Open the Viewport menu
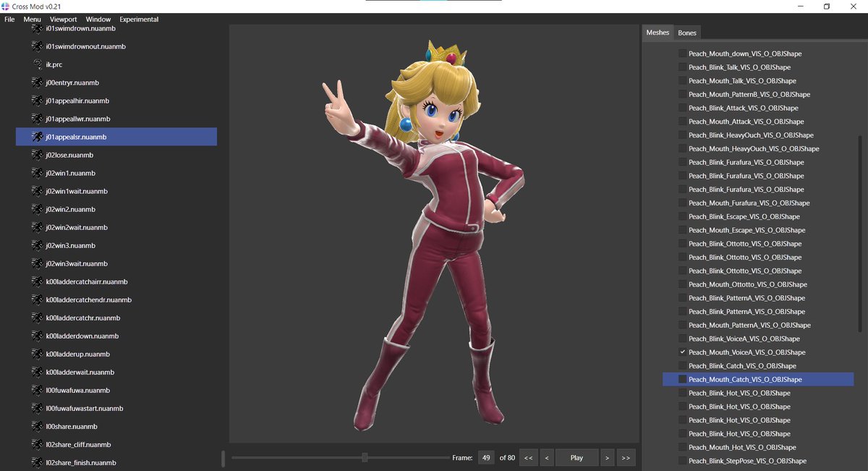This screenshot has width=868, height=471. point(64,20)
